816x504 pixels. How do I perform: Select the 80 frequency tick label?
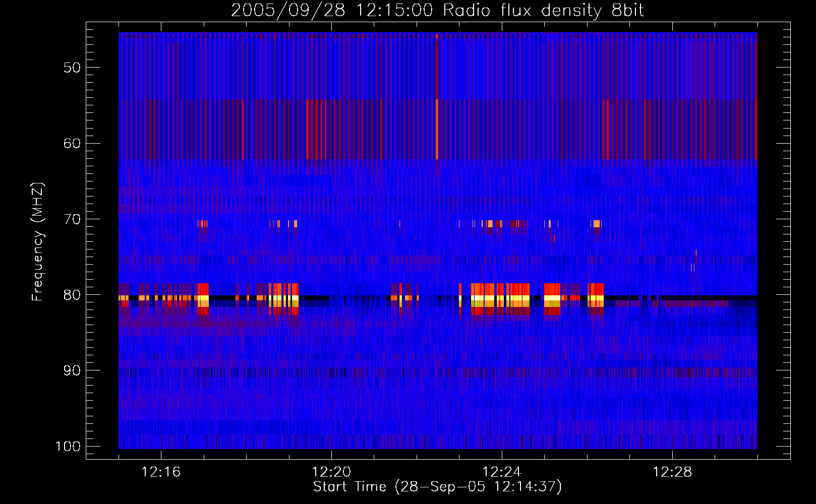(72, 295)
